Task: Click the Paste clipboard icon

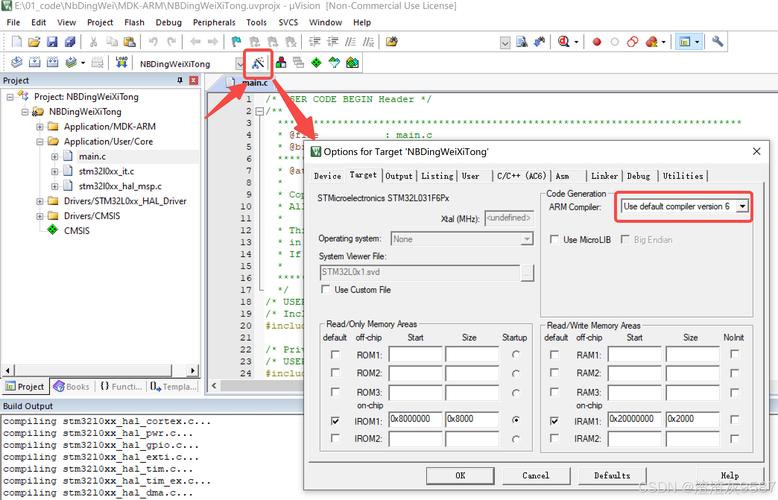Action: [130, 42]
